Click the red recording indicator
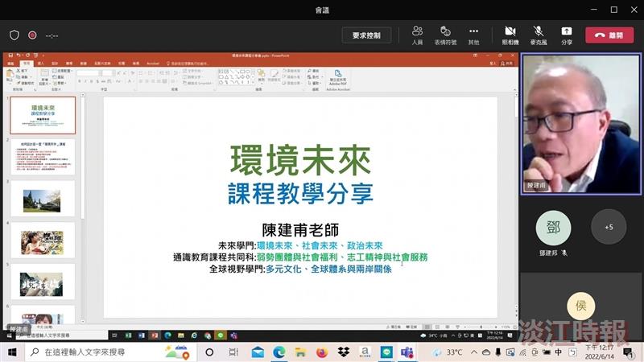Viewport: 644px width, 362px height. click(32, 35)
